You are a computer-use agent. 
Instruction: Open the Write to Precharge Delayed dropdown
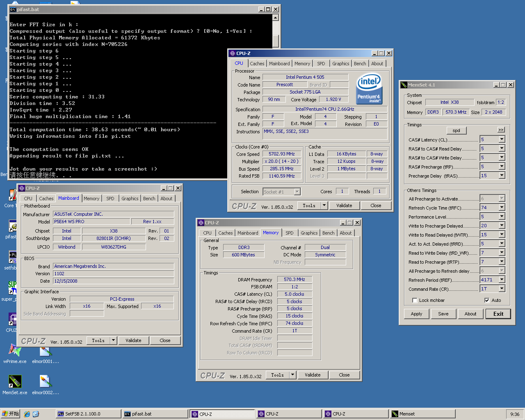tap(502, 226)
